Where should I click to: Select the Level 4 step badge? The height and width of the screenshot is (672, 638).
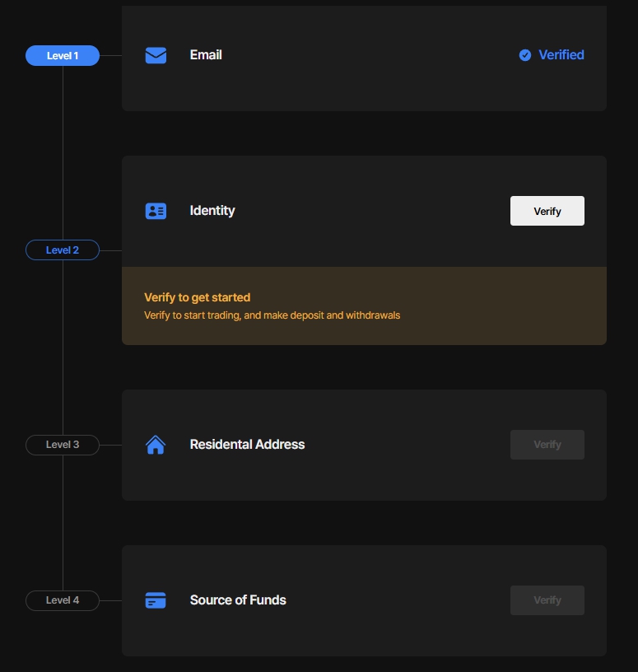pos(63,600)
